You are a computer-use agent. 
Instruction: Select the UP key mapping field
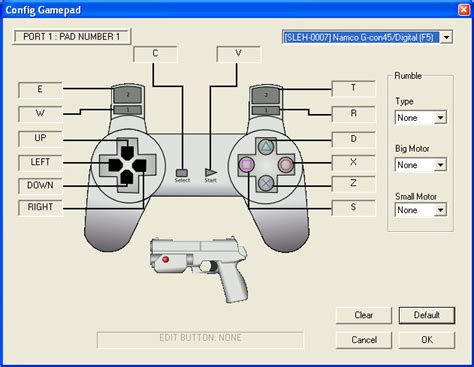click(x=40, y=138)
